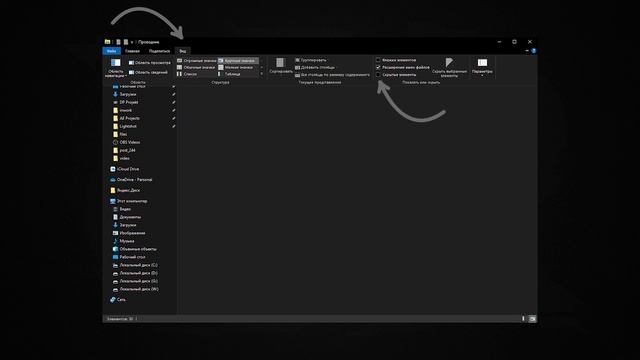This screenshot has width=640, height=360.
Task: Expand the Структура layout gallery list
Action: pyautogui.click(x=262, y=74)
